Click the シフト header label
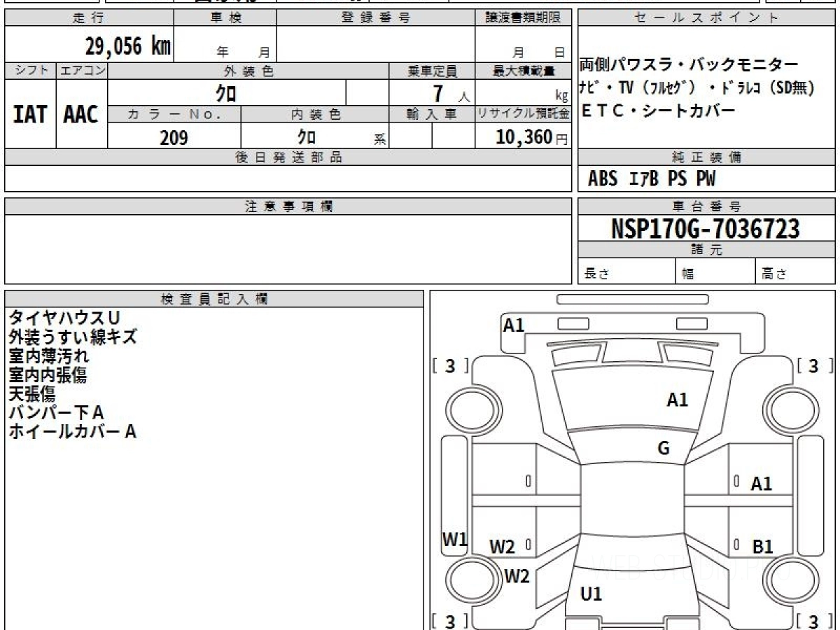840x630 pixels. pyautogui.click(x=31, y=71)
